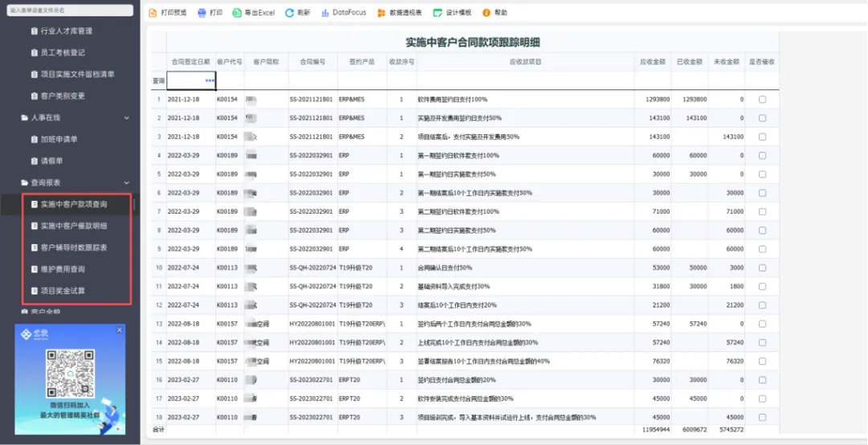This screenshot has height=445, width=868.
Task: Open Help (帮助) from the toolbar
Action: click(495, 13)
